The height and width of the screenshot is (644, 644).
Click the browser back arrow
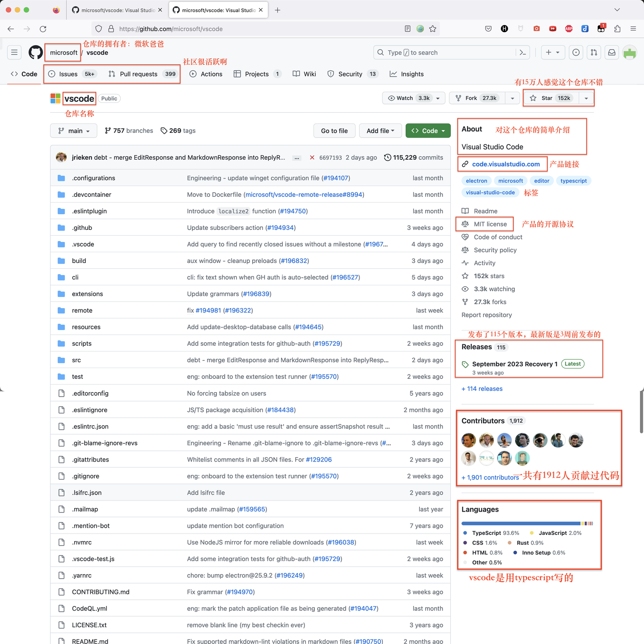(11, 29)
